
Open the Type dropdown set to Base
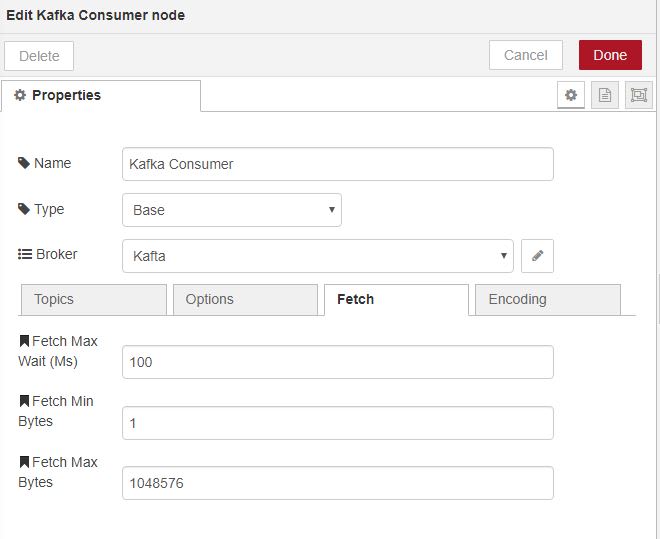[232, 210]
